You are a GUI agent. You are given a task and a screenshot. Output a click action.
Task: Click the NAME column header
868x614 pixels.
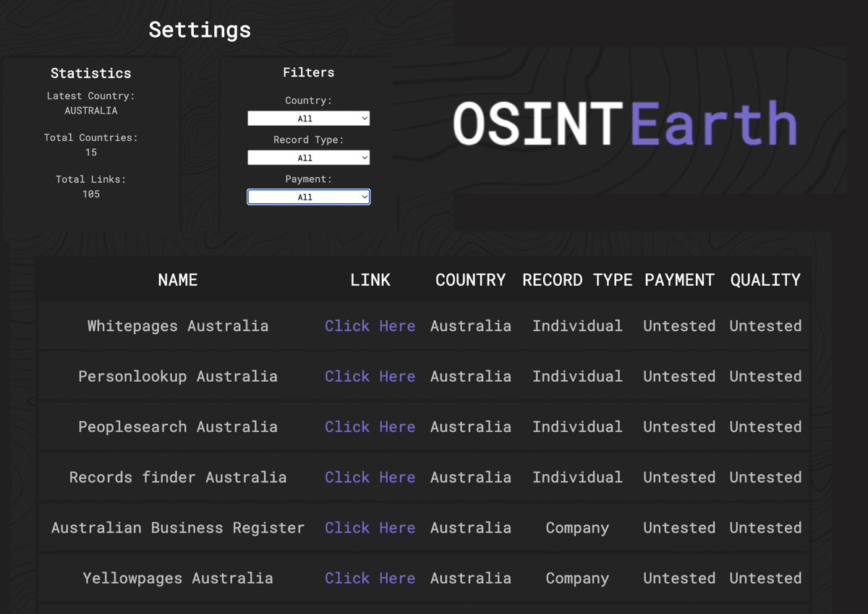click(178, 280)
